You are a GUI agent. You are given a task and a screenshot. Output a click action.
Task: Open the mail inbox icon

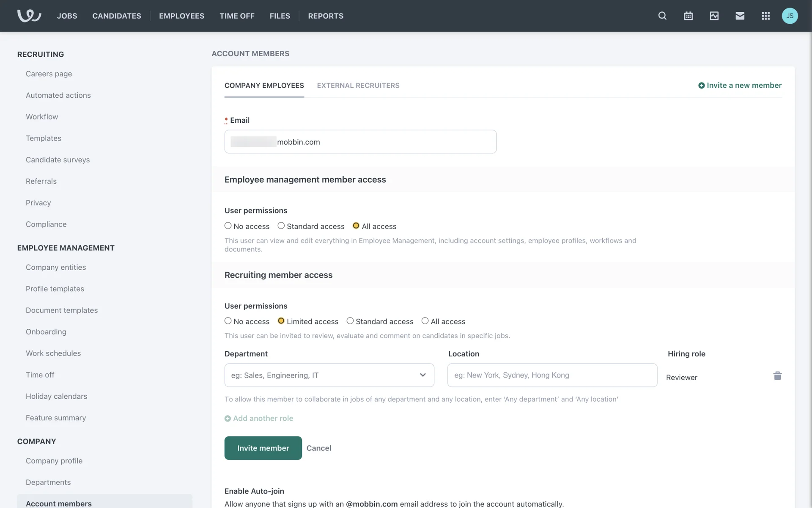pyautogui.click(x=740, y=16)
